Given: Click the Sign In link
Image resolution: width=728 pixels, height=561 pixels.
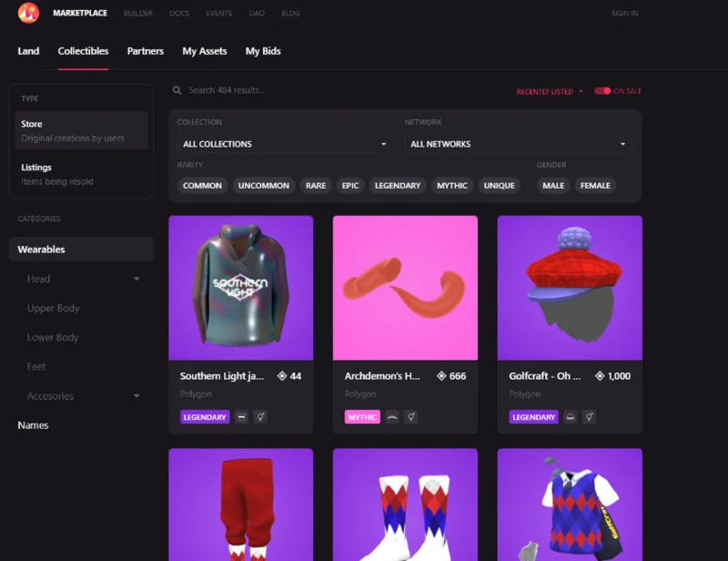Looking at the screenshot, I should pyautogui.click(x=625, y=14).
